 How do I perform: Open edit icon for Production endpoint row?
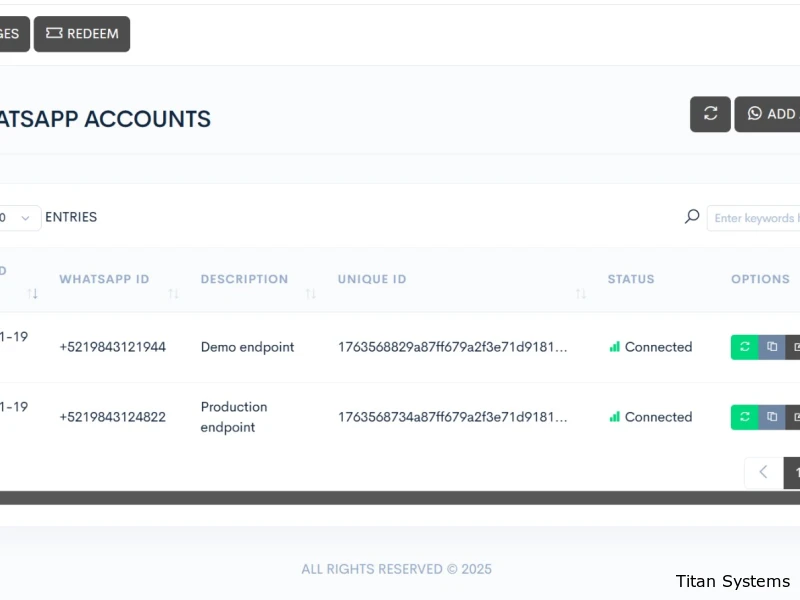(794, 417)
